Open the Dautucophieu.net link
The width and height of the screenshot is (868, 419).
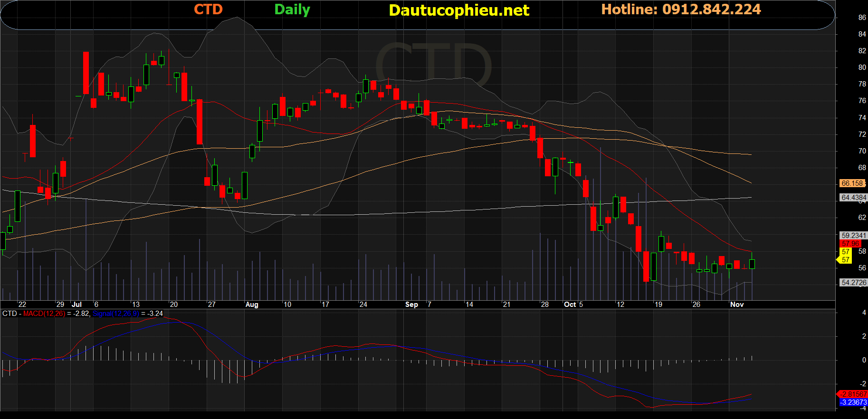458,10
